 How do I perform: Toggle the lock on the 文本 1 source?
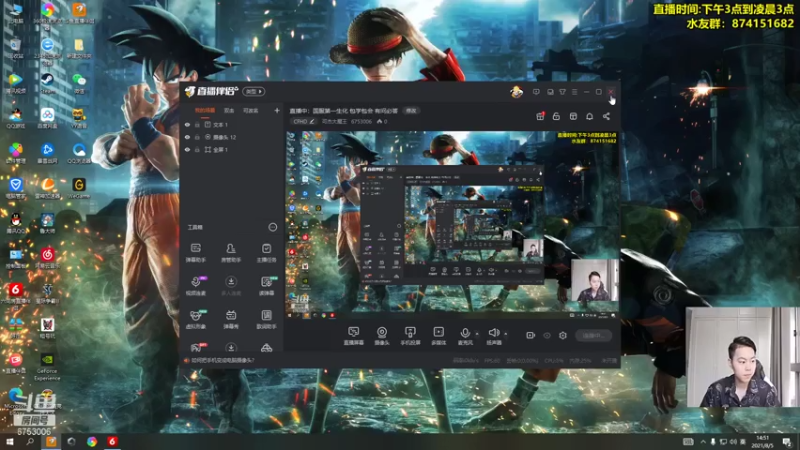(x=197, y=124)
